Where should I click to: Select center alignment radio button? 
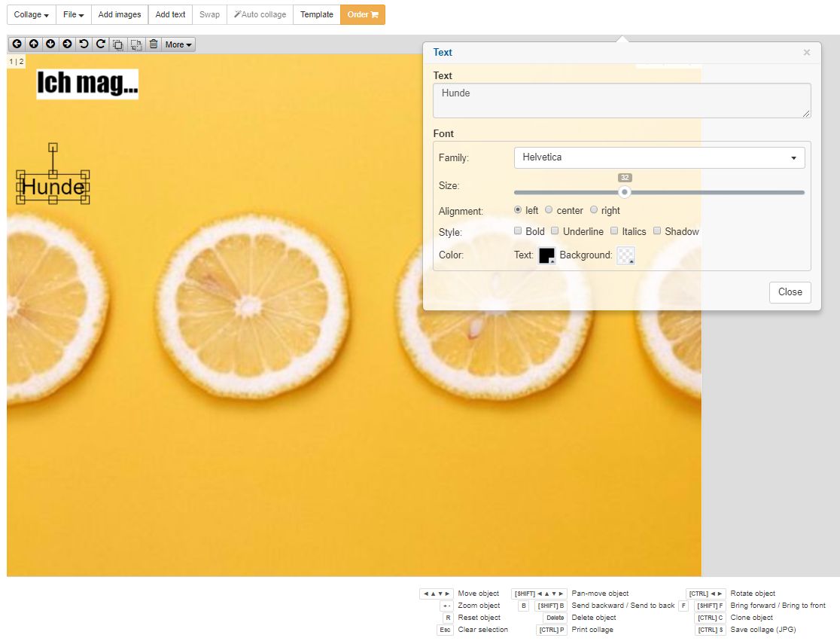(x=549, y=210)
